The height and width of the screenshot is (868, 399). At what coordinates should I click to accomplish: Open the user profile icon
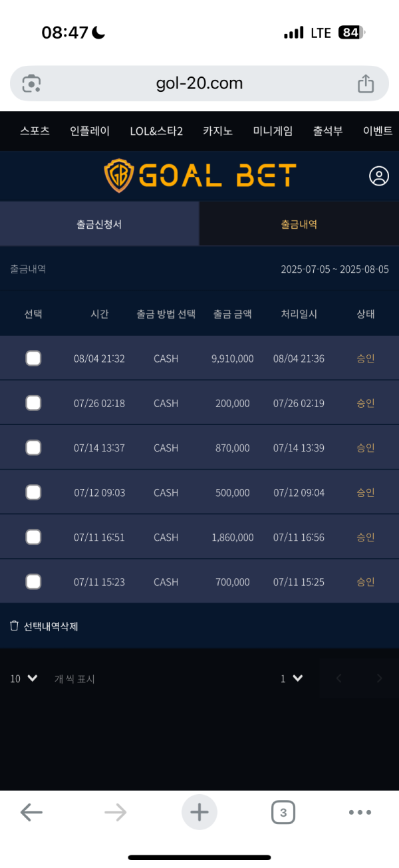pos(379,176)
